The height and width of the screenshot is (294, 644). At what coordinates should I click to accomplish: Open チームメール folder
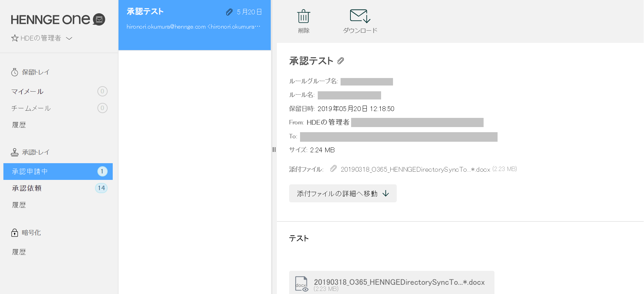tap(31, 108)
